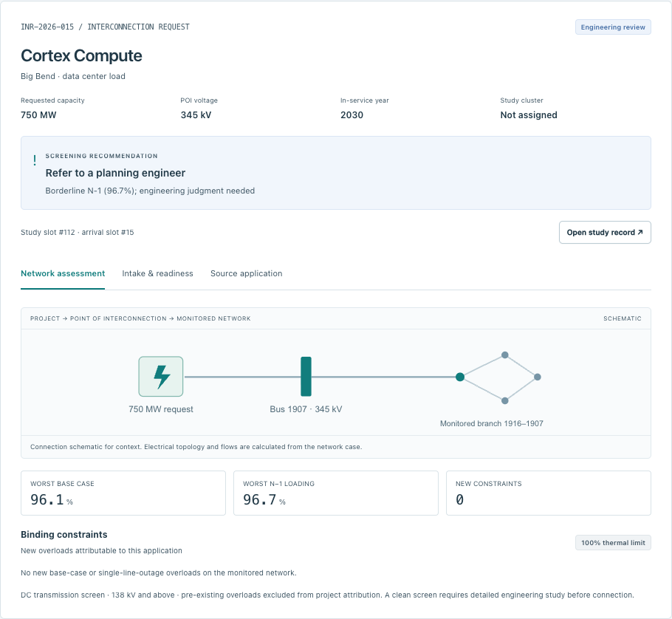
Task: Click the '345 kV' POI voltage value
Action: [x=196, y=115]
